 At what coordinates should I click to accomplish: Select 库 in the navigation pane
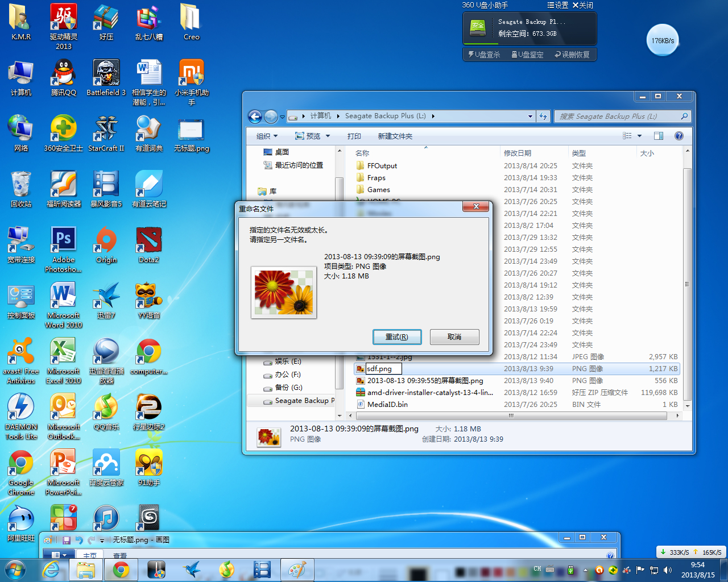272,192
